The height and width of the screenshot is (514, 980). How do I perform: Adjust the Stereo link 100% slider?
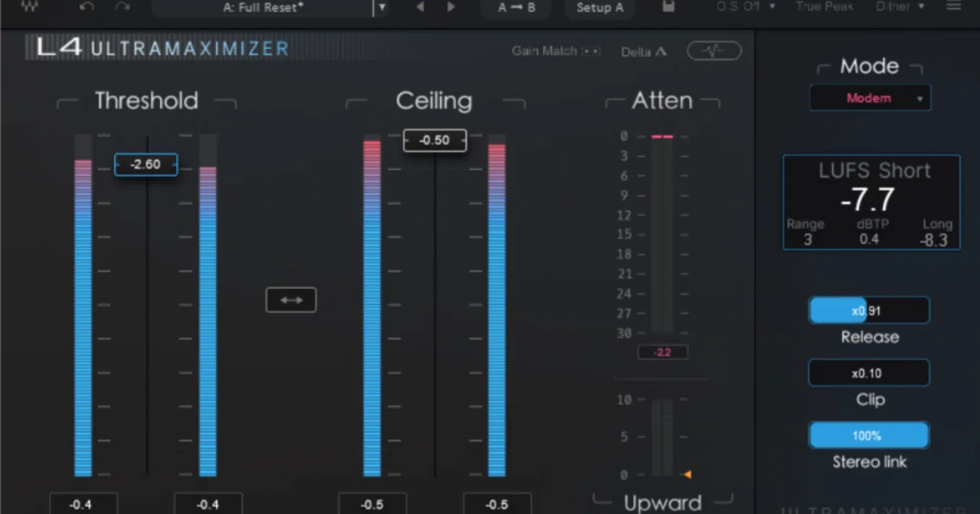(x=869, y=435)
